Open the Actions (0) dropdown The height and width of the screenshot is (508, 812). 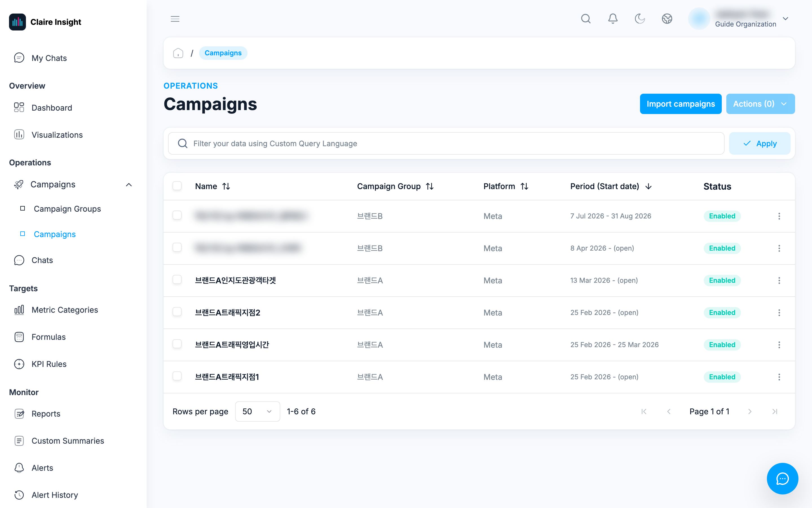click(x=760, y=104)
